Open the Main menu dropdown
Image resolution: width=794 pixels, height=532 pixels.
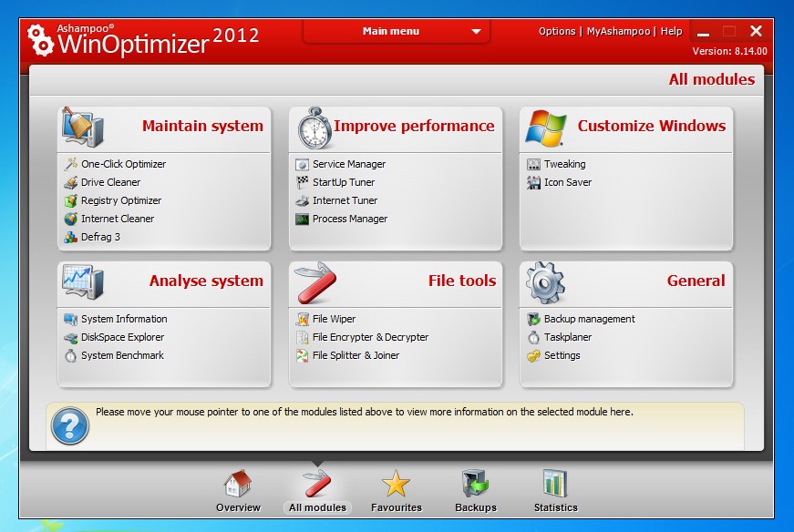point(396,31)
